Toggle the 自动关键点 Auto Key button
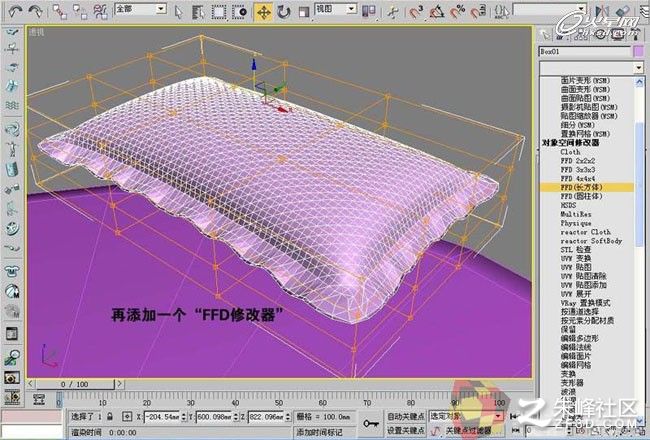The height and width of the screenshot is (440, 650). [x=406, y=416]
